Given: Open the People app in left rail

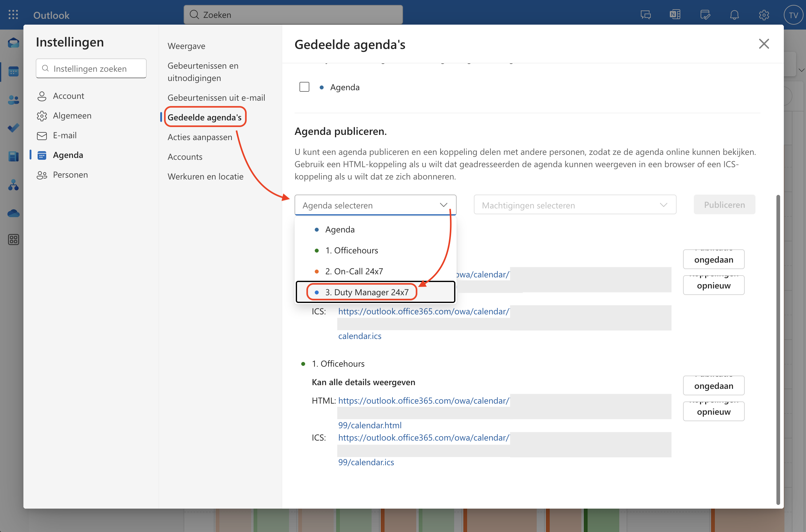Looking at the screenshot, I should (x=13, y=100).
